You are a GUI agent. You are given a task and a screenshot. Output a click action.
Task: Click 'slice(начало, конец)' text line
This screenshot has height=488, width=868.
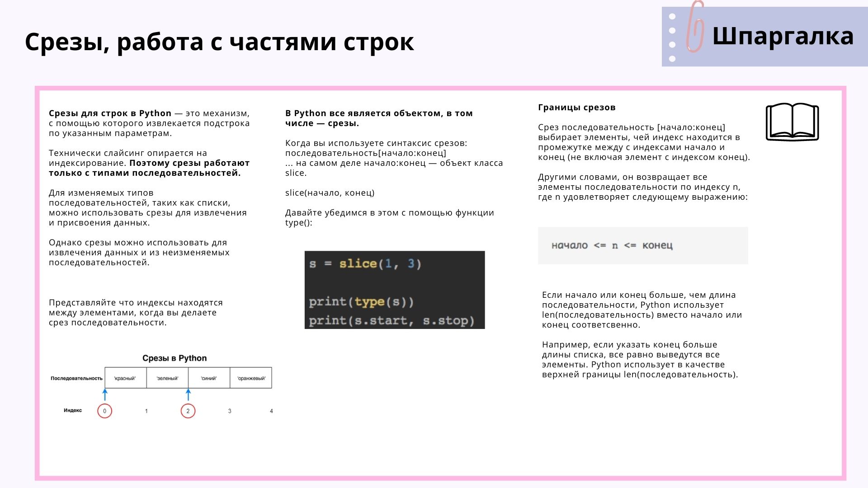pyautogui.click(x=330, y=193)
